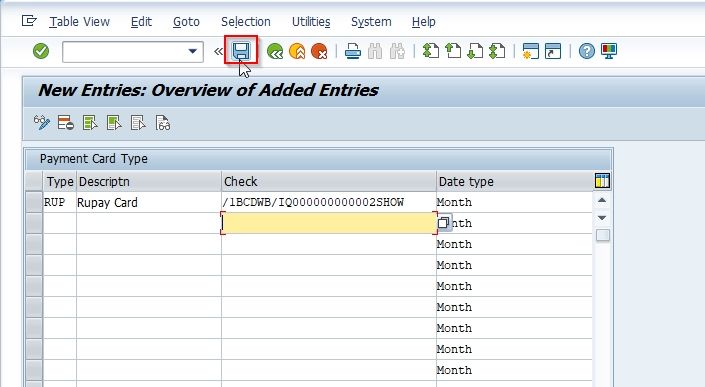
Task: Collapse the command field with the double-chevron
Action: (219, 51)
